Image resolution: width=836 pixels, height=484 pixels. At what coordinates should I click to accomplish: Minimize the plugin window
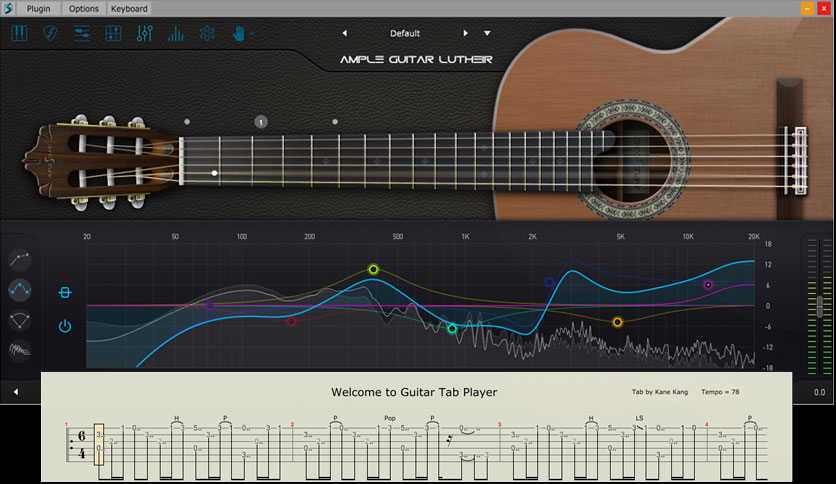tap(807, 8)
